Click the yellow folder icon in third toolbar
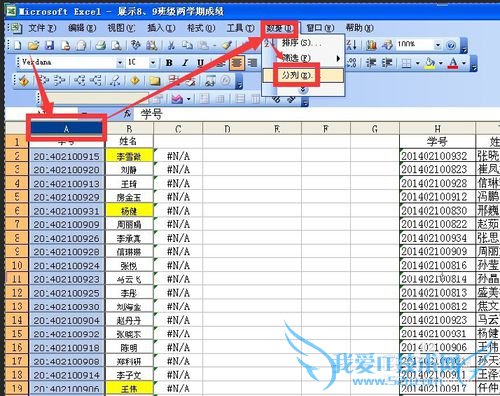500x396 pixels. click(154, 81)
